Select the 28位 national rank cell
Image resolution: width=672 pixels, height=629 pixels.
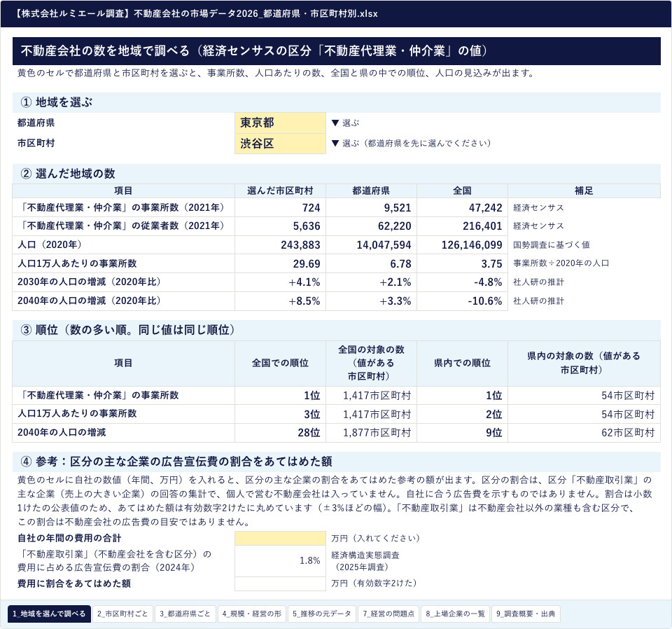[280, 433]
